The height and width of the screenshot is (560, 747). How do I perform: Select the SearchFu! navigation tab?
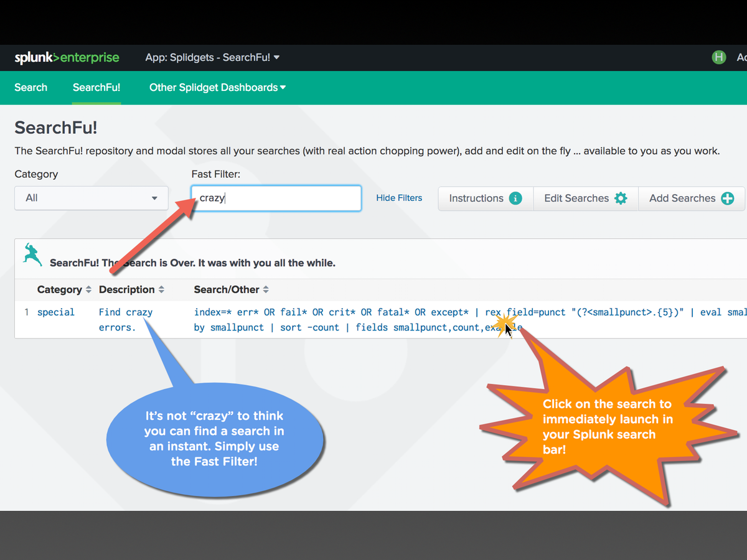click(96, 88)
